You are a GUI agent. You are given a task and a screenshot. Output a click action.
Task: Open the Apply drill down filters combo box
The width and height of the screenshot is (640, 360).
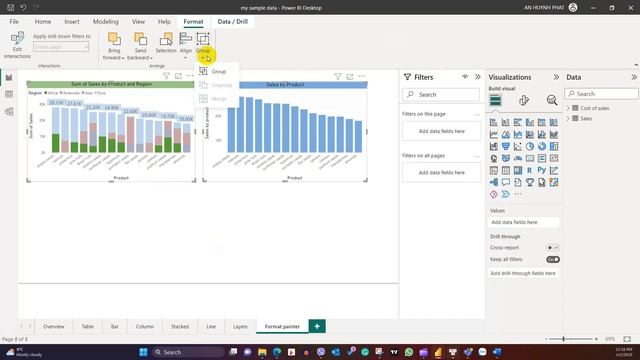coord(61,47)
